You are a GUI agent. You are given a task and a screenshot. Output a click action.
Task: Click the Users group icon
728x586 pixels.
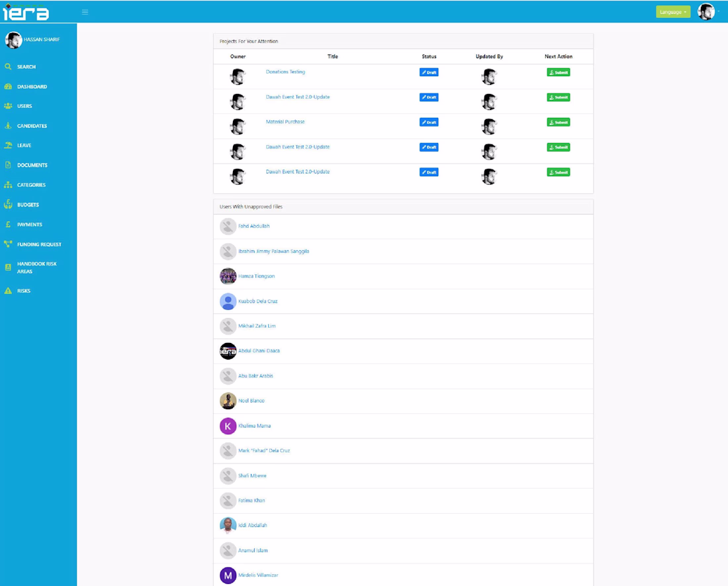[x=8, y=106]
